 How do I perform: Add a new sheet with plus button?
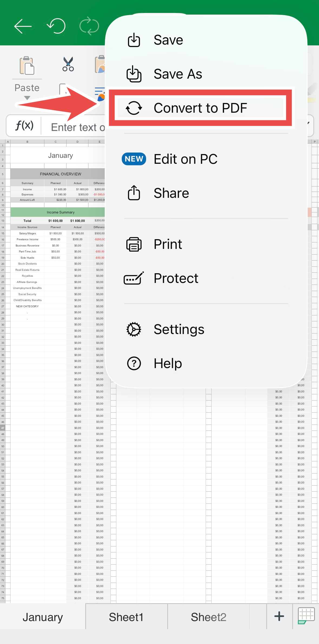pos(279,616)
